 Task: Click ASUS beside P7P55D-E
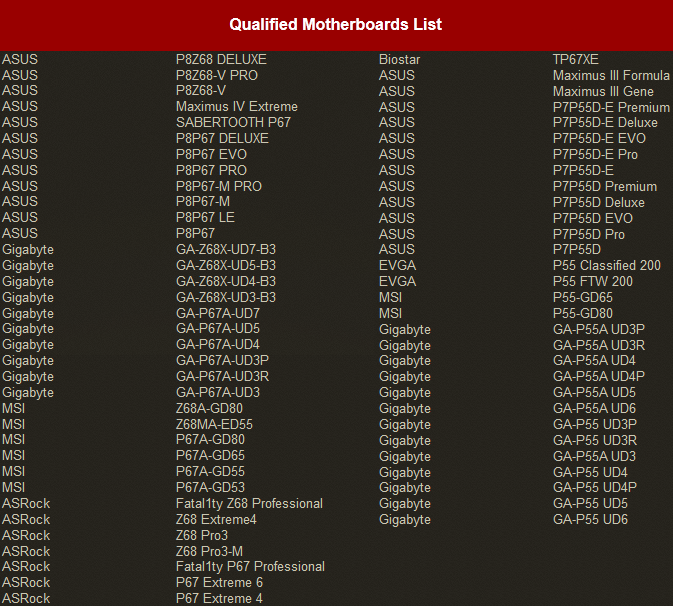(397, 170)
